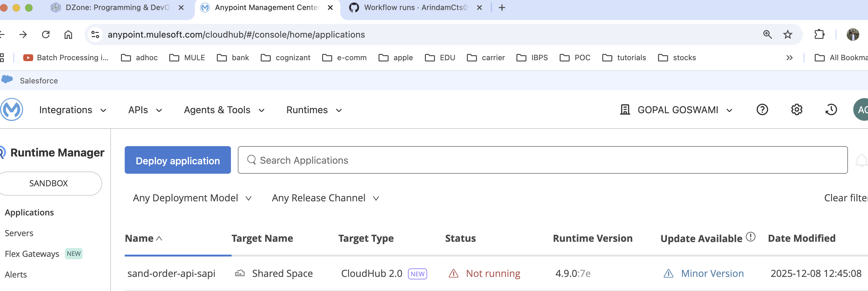Sort by the Date Modified column

pyautogui.click(x=802, y=238)
